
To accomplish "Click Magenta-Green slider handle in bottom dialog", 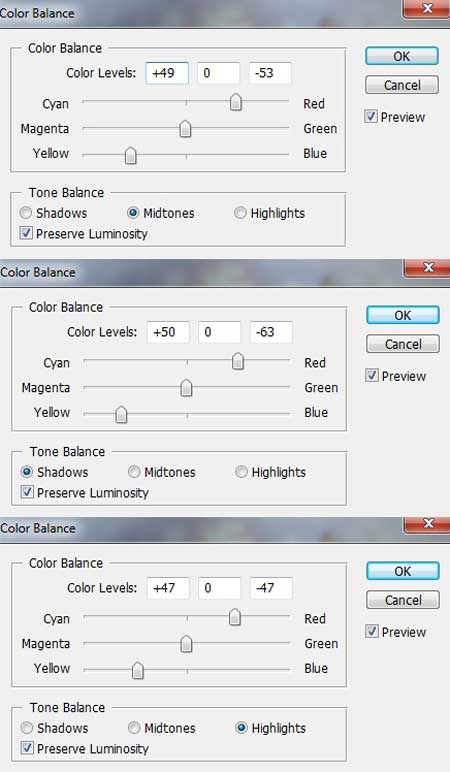I will click(186, 643).
